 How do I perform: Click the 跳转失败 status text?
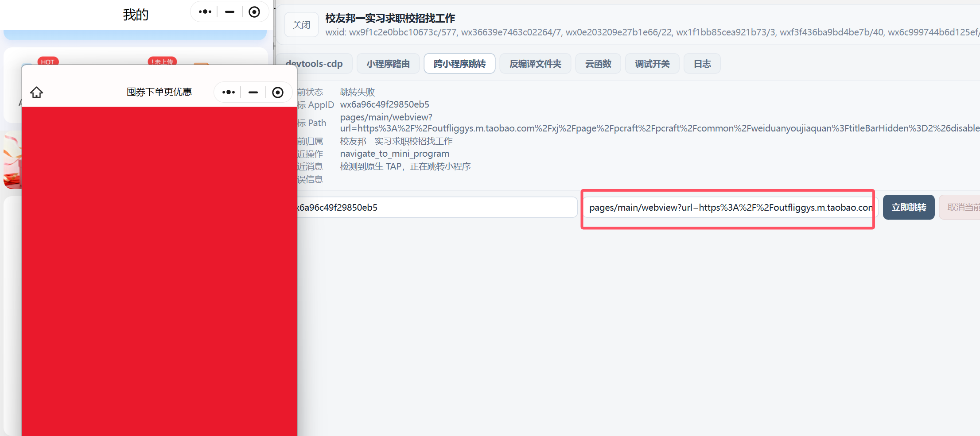[x=358, y=92]
